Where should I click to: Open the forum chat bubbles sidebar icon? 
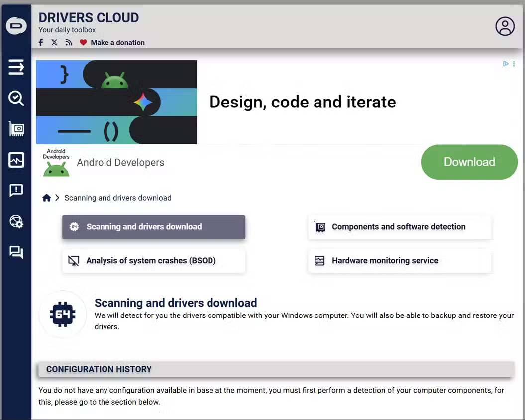tap(16, 252)
